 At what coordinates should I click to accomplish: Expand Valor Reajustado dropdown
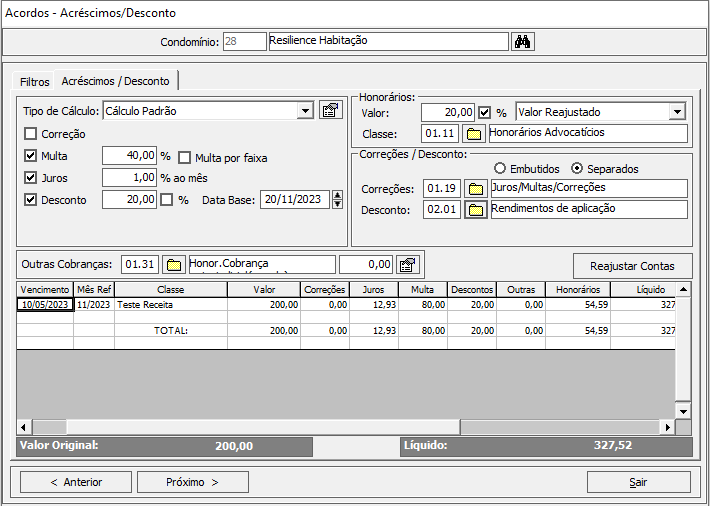[x=677, y=111]
